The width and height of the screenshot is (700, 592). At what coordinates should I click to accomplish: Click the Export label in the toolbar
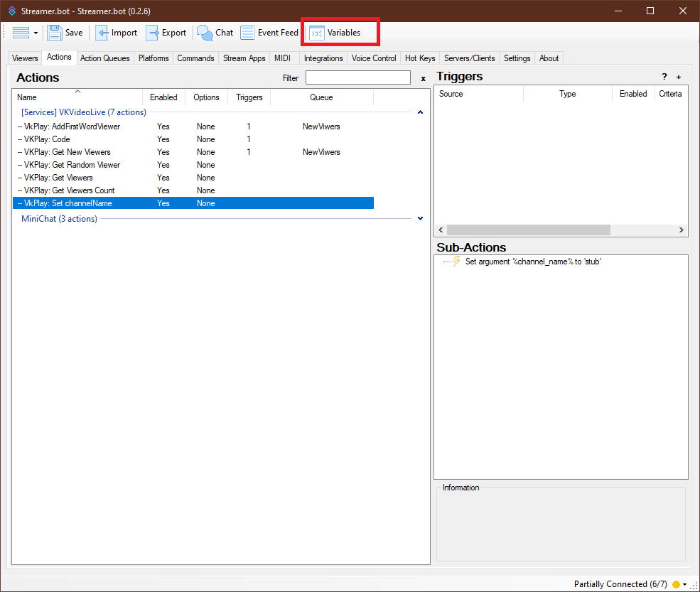173,33
